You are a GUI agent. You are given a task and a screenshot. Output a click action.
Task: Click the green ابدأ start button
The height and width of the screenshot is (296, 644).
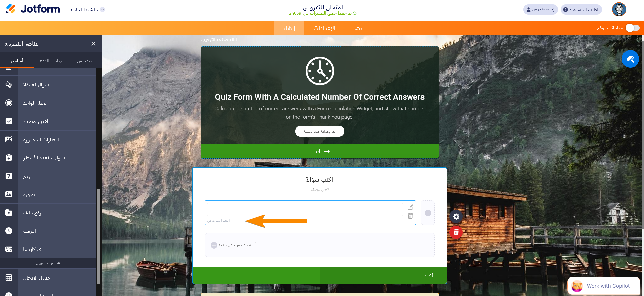point(320,151)
